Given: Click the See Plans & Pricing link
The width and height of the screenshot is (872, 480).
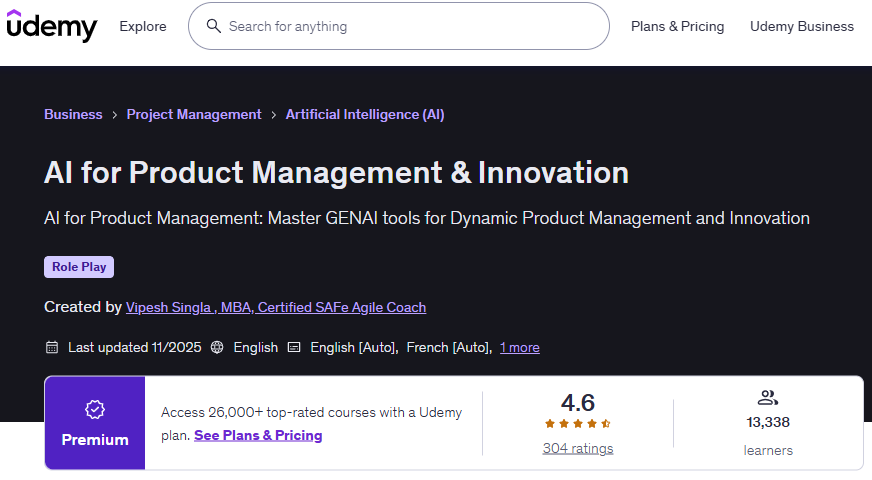Looking at the screenshot, I should (x=258, y=435).
